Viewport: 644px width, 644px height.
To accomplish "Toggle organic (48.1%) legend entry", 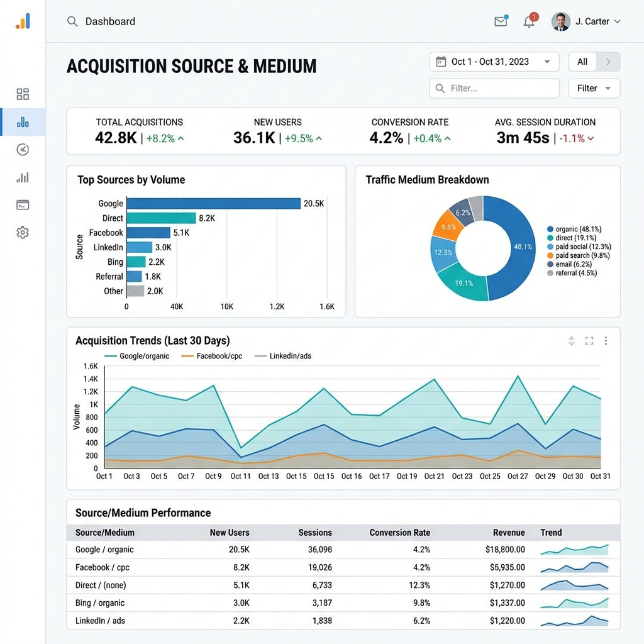I will (x=574, y=229).
